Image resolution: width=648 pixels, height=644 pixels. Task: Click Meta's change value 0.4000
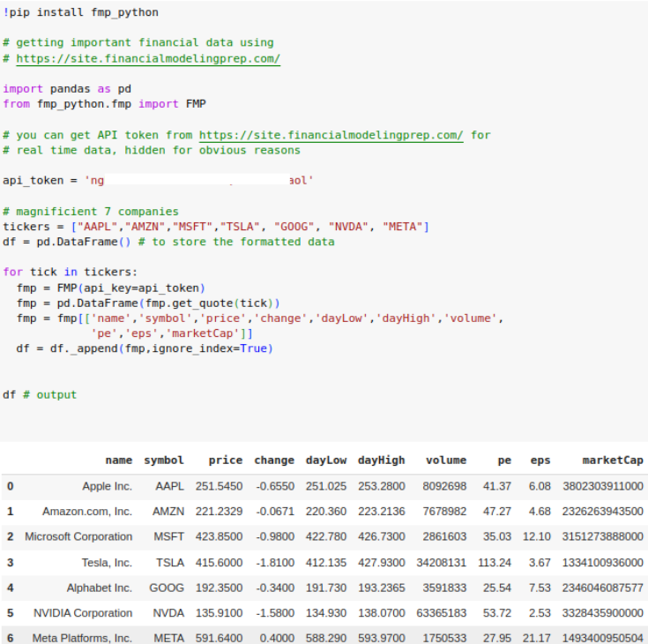(x=277, y=638)
